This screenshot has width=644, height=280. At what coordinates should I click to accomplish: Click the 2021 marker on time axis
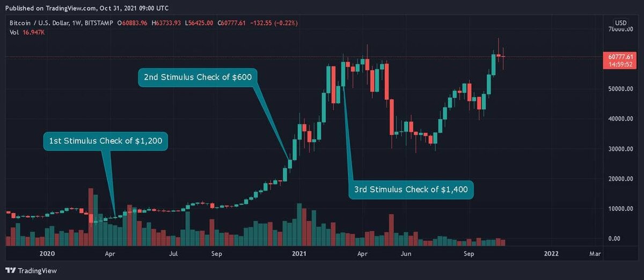298,253
